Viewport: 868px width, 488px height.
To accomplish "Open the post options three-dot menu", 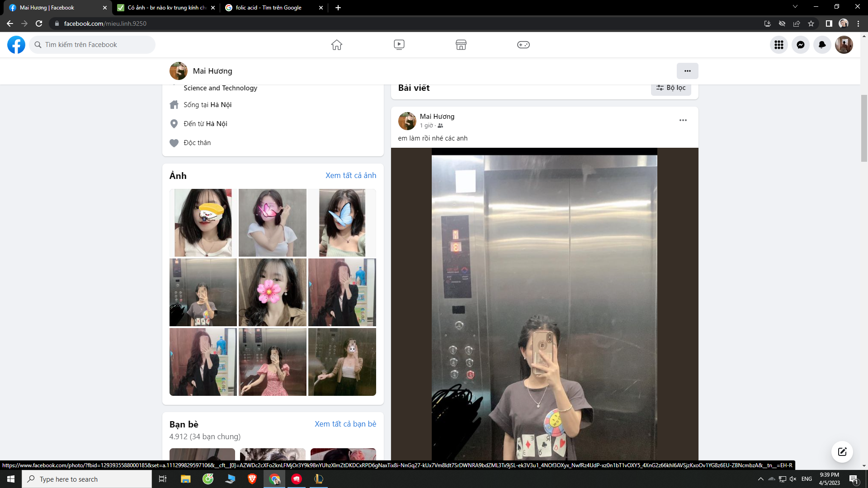I will coord(683,120).
